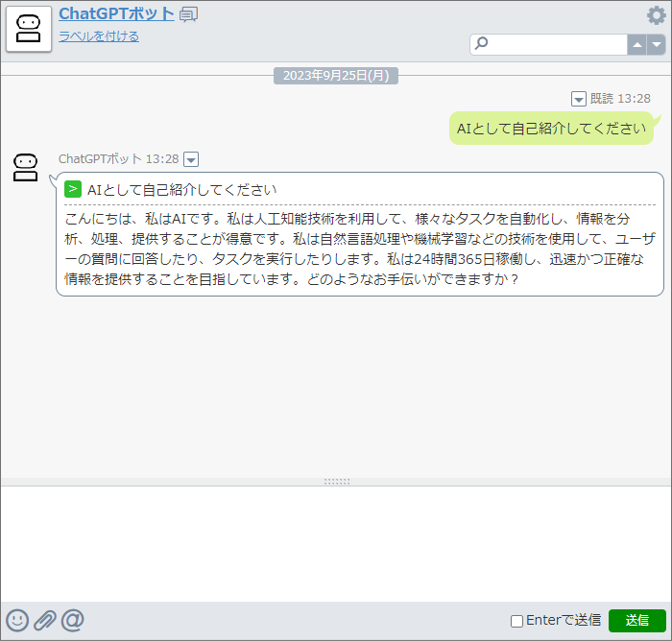Focus the message compose text area
This screenshot has height=641, width=672.
click(336, 543)
